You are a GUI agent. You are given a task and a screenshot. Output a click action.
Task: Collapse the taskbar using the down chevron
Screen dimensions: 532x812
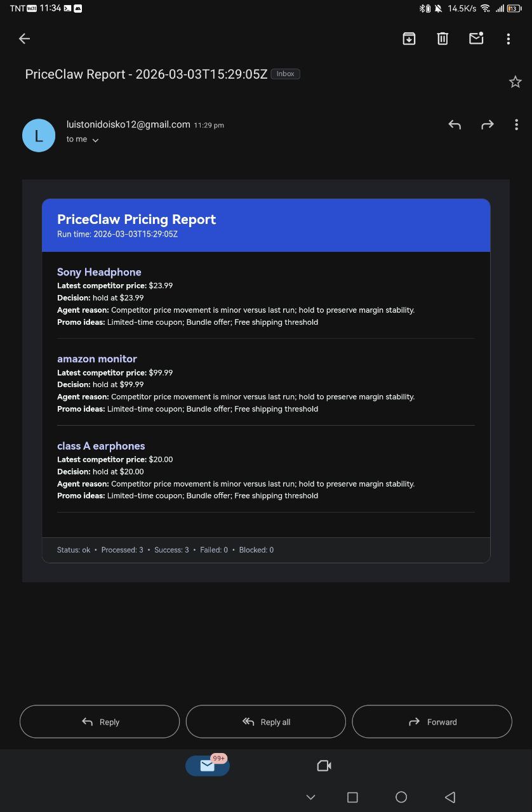310,797
